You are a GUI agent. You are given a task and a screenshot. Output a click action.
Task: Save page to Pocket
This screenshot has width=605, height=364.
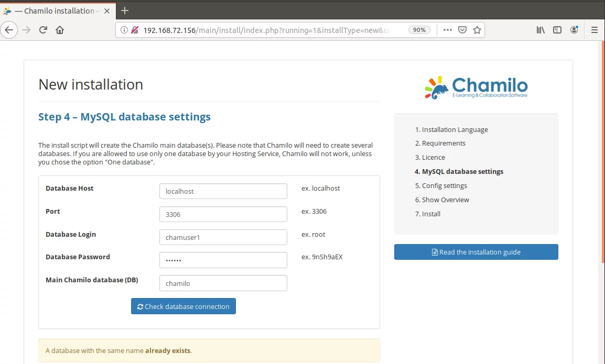(x=462, y=30)
